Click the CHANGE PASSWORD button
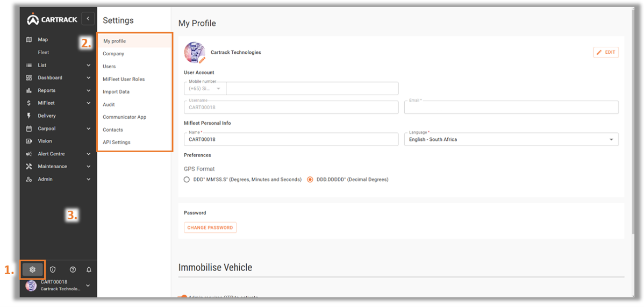Image resolution: width=644 pixels, height=307 pixels. click(210, 227)
